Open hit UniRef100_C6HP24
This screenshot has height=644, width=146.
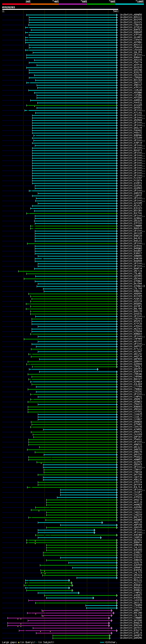(131, 538)
